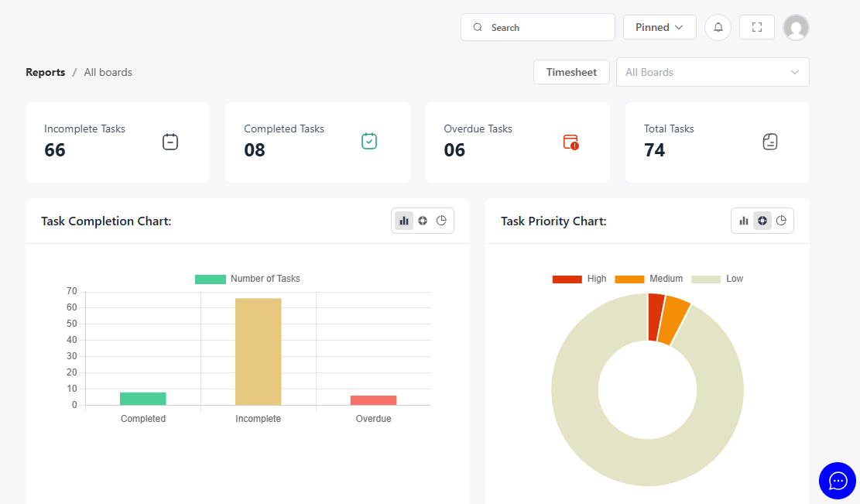Click the notification bell icon
This screenshot has height=504, width=860.
point(718,27)
